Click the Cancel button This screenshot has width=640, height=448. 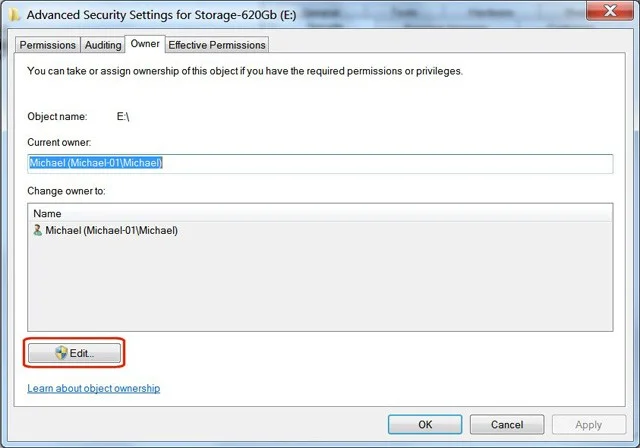[507, 424]
